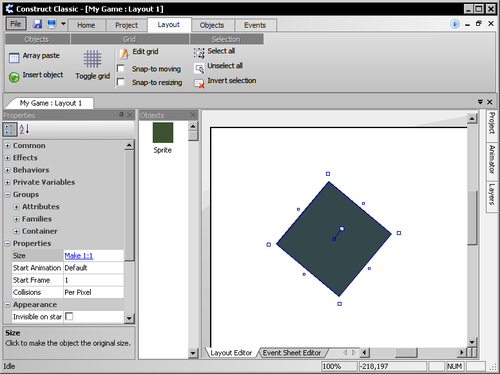The image size is (500, 374).
Task: Open the document tab list dropdown arrow
Action: (x=480, y=102)
